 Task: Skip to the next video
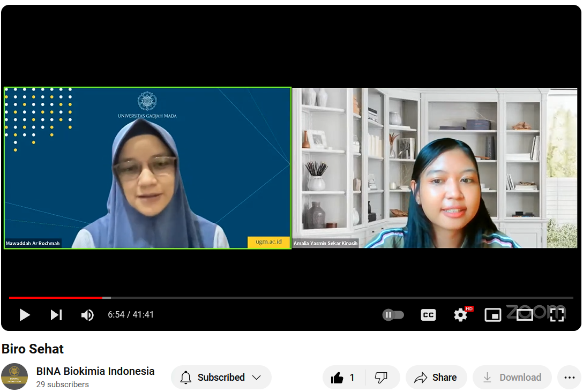pyautogui.click(x=56, y=315)
